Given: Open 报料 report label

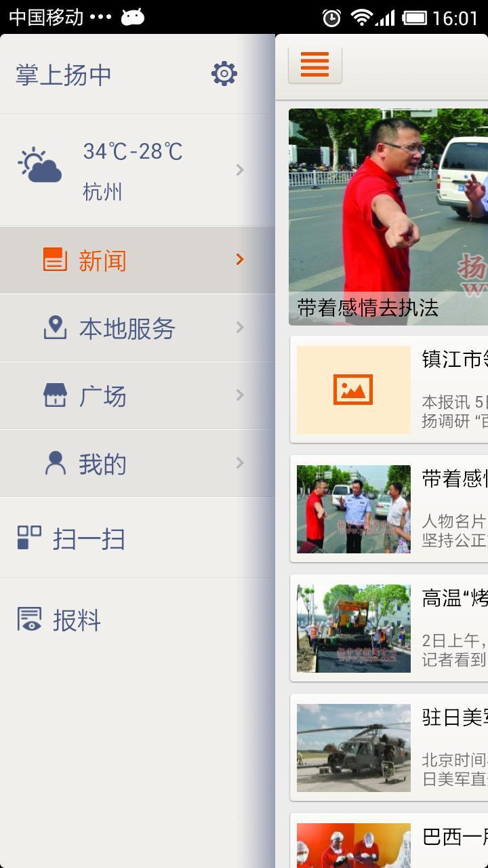Looking at the screenshot, I should [x=77, y=620].
